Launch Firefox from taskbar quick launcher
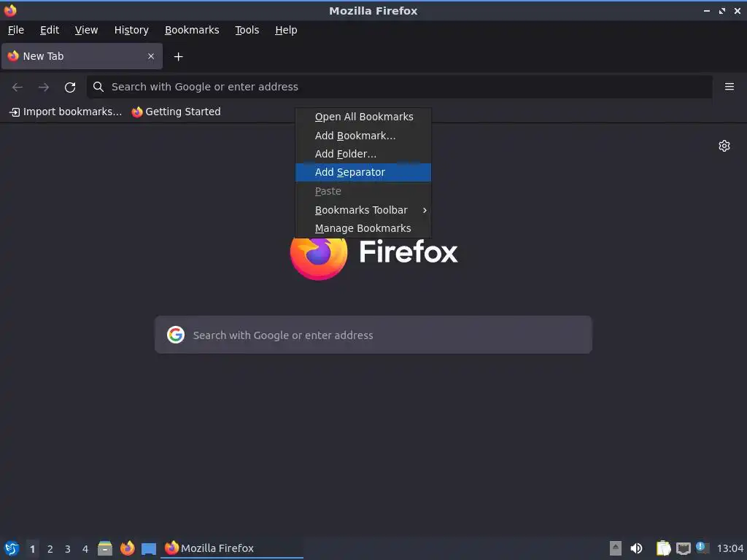Image resolution: width=747 pixels, height=560 pixels. (x=127, y=548)
